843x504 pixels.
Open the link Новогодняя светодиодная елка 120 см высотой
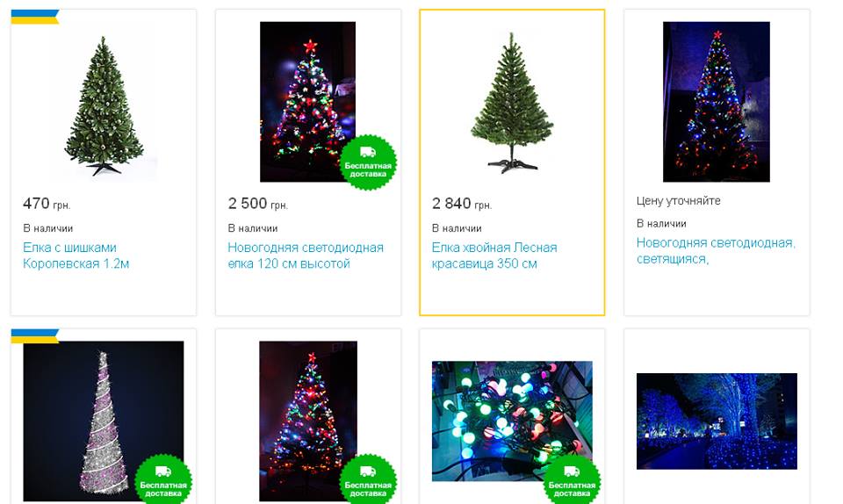point(306,256)
